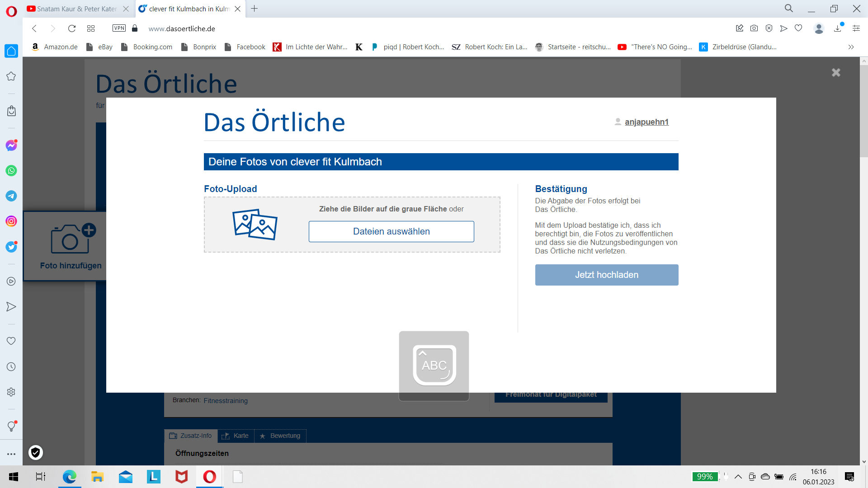Open shopping bag icon in sidebar
Viewport: 868px width, 488px height.
coord(11,111)
